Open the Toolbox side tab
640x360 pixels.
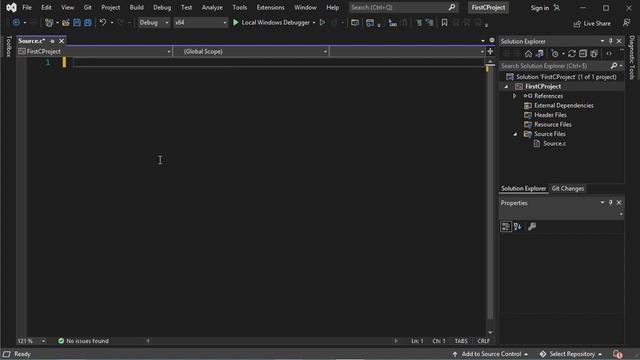point(9,46)
